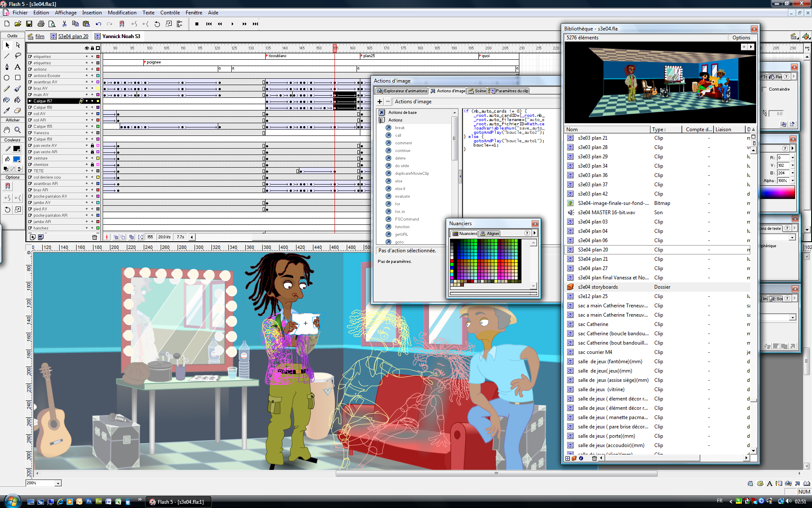812x508 pixels.
Task: Add new layer with timeline plus icon
Action: pyautogui.click(x=33, y=237)
